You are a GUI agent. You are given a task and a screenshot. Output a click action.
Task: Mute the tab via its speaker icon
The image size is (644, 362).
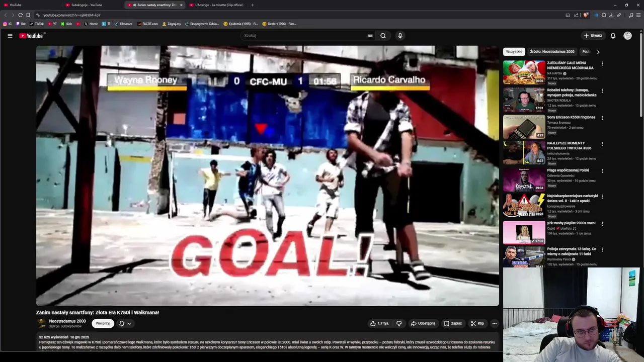[x=134, y=5]
